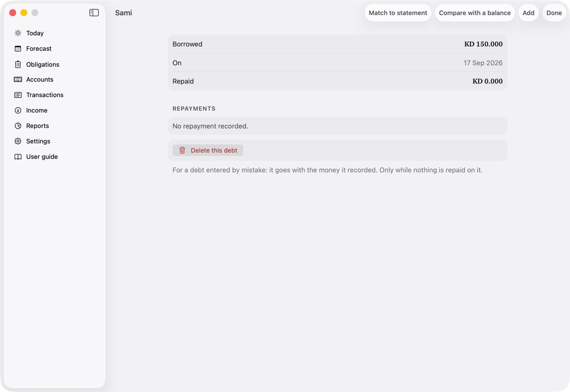The height and width of the screenshot is (392, 570).
Task: Click the Repaid row label
Action: click(x=183, y=82)
